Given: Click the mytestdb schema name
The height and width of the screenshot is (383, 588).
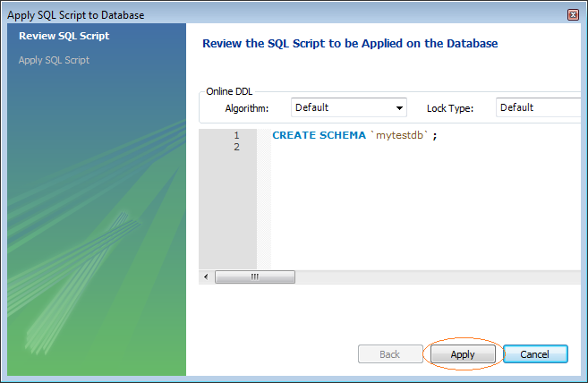Looking at the screenshot, I should click(399, 135).
